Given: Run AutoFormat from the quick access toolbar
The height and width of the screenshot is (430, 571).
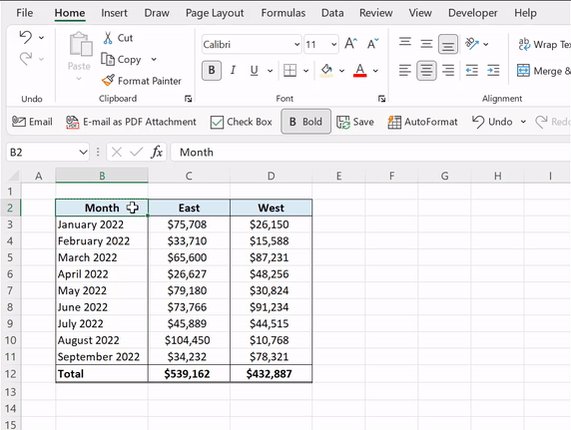Looking at the screenshot, I should point(423,122).
